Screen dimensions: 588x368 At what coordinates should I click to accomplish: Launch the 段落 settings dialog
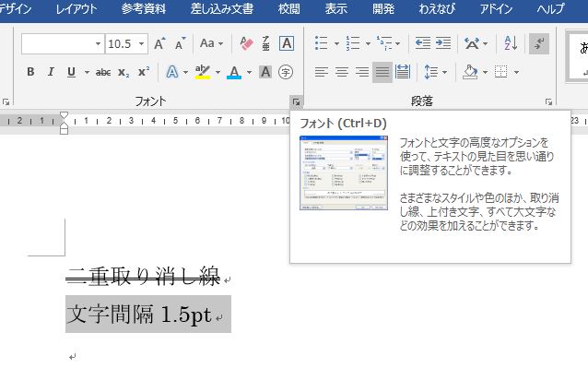point(548,101)
